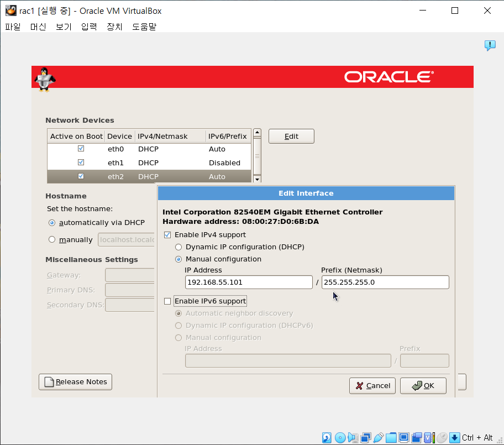The image size is (504, 445).
Task: Click the IPv4 IP Address field
Action: (x=249, y=282)
